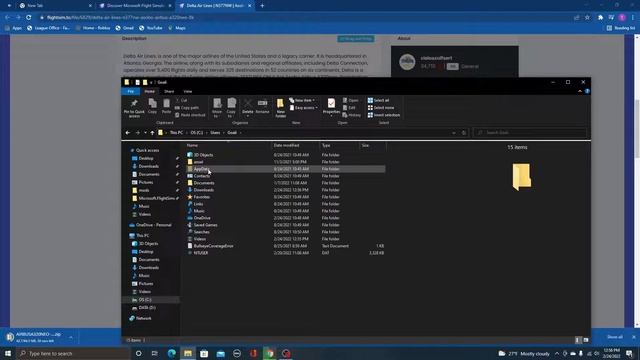Open the YouTube bookmark
The height and width of the screenshot is (360, 640).
pyautogui.click(x=151, y=28)
